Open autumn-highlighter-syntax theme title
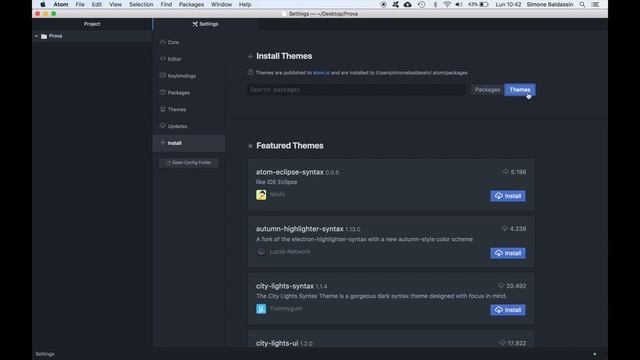 300,229
